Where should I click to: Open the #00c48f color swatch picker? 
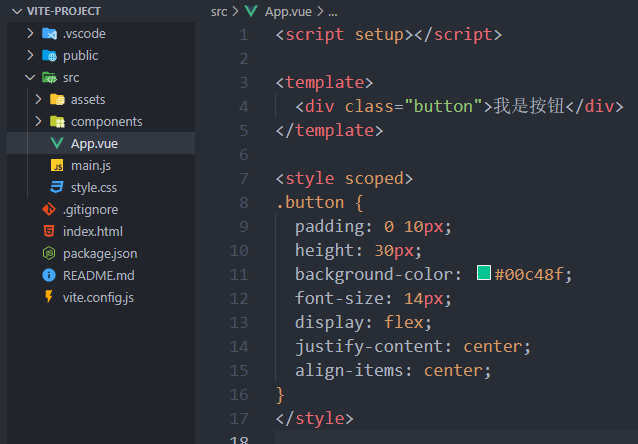(484, 274)
